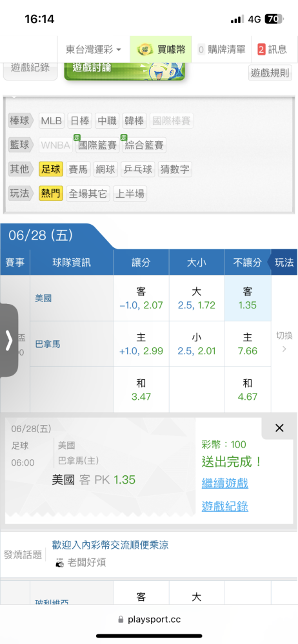Open the 訊息 notification badge

(x=261, y=50)
